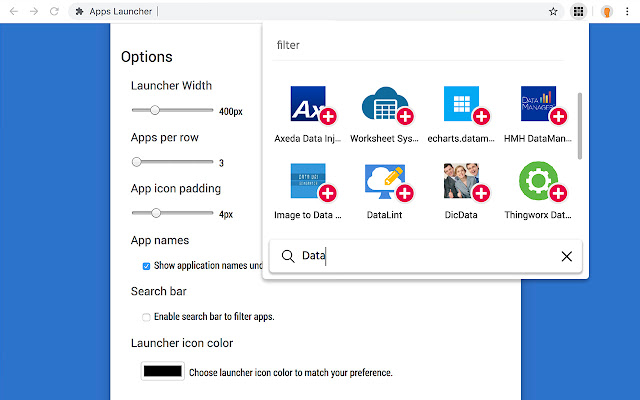Screen dimensions: 640x400
Task: Open the Chrome three-dot menu
Action: pos(629,11)
